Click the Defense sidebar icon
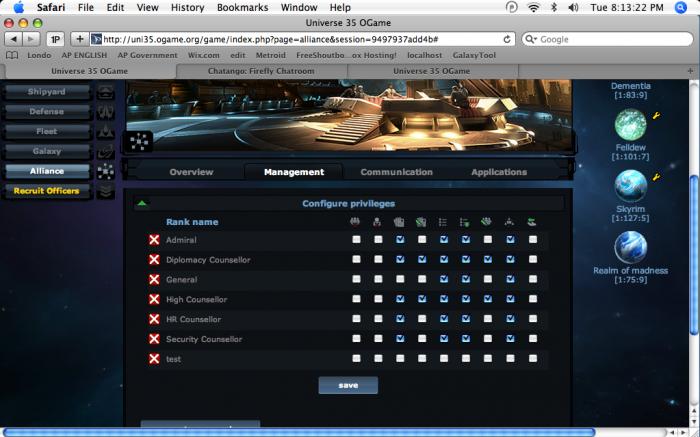 coord(106,112)
